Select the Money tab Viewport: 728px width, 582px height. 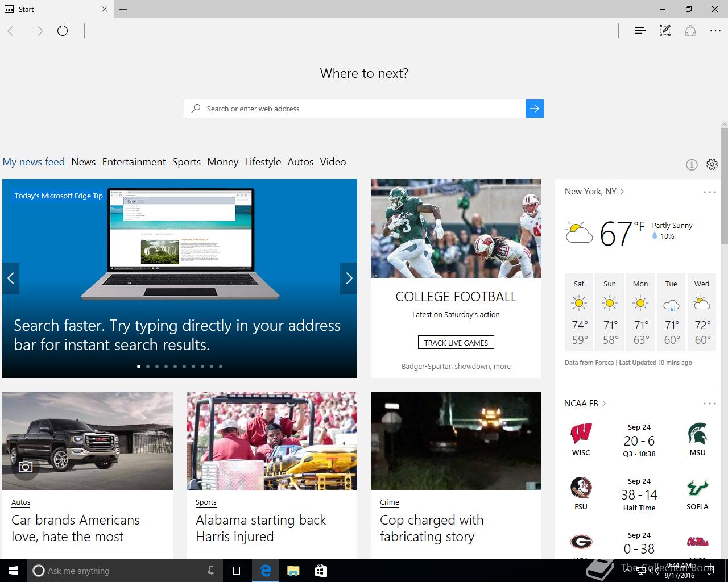coord(223,162)
